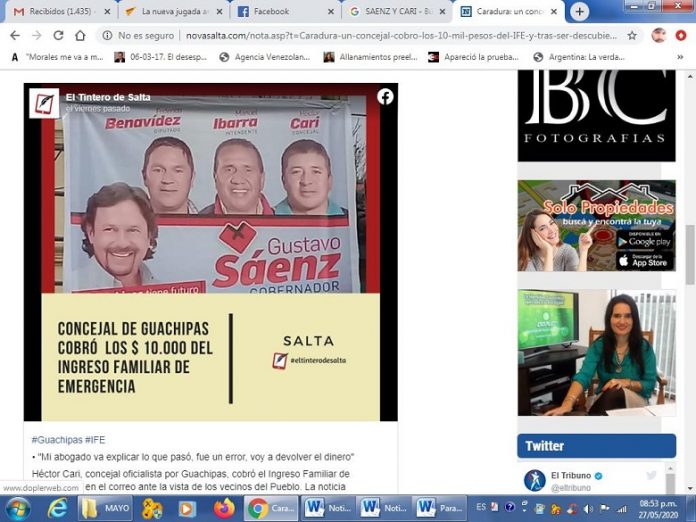
Task: Click the ES language indicator
Action: point(481,507)
